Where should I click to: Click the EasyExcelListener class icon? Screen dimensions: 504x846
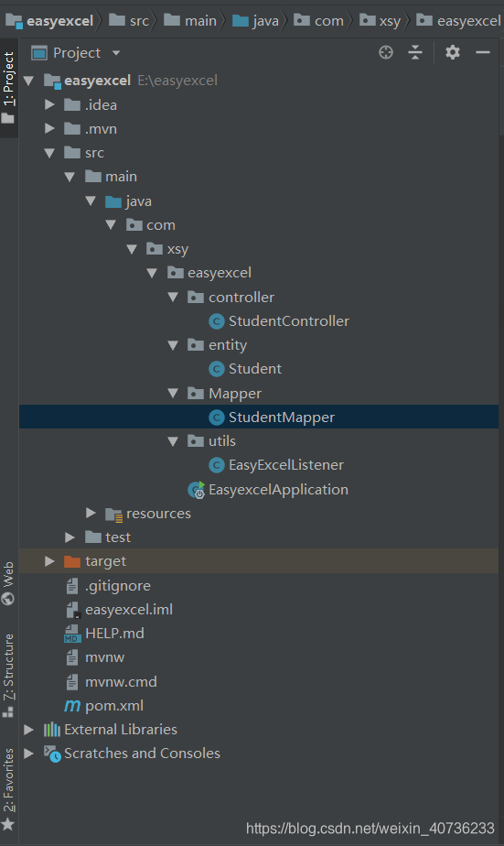coord(216,465)
